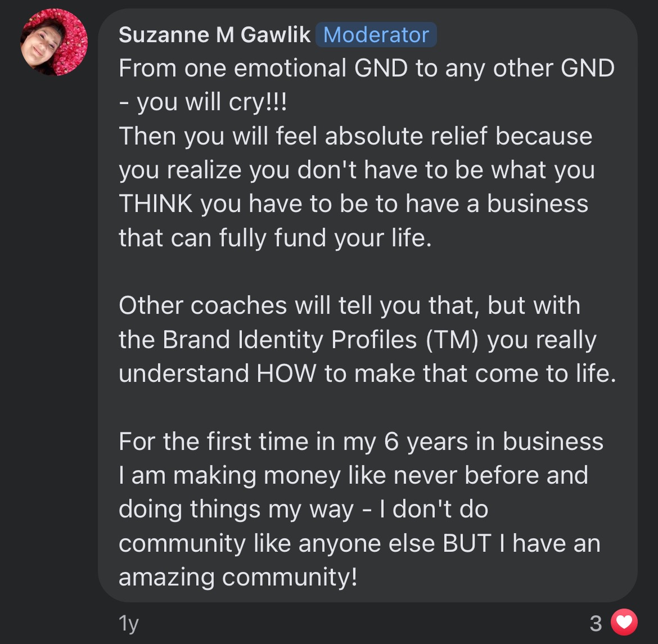Image resolution: width=658 pixels, height=644 pixels.
Task: Click the red heart reaction icon
Action: tap(624, 622)
